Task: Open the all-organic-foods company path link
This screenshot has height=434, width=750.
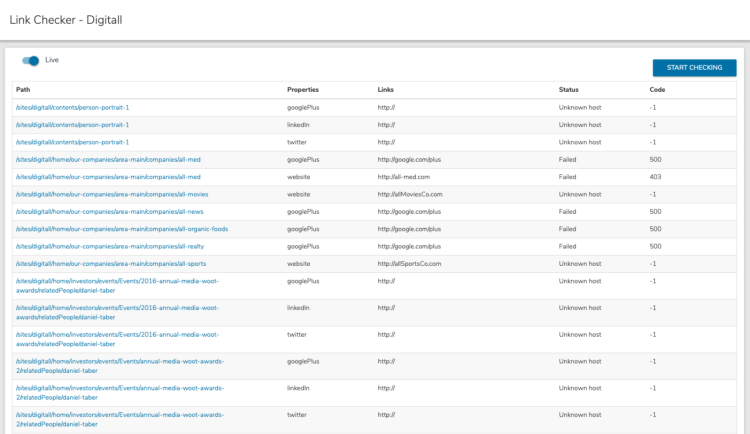Action: [122, 229]
